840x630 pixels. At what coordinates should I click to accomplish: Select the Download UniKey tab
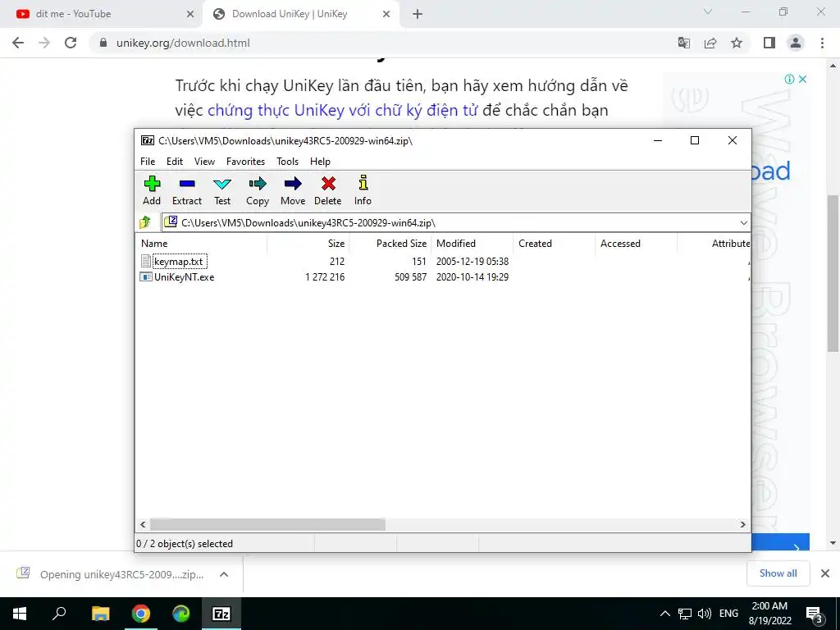coord(300,14)
